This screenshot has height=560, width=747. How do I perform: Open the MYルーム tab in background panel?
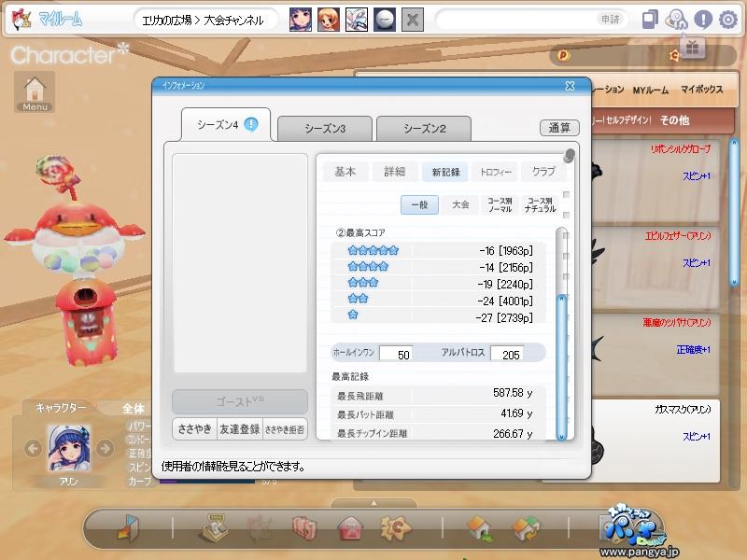click(x=650, y=90)
